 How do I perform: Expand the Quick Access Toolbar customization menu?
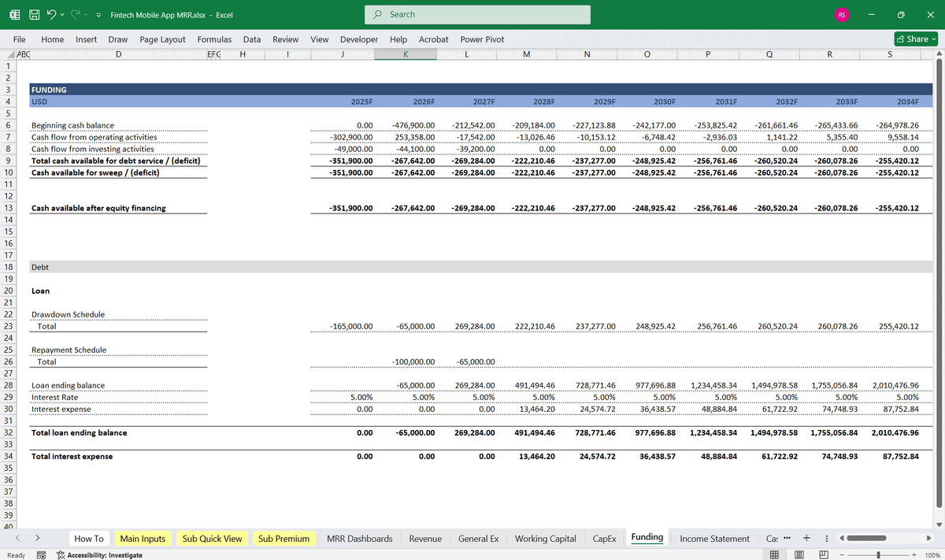point(97,13)
